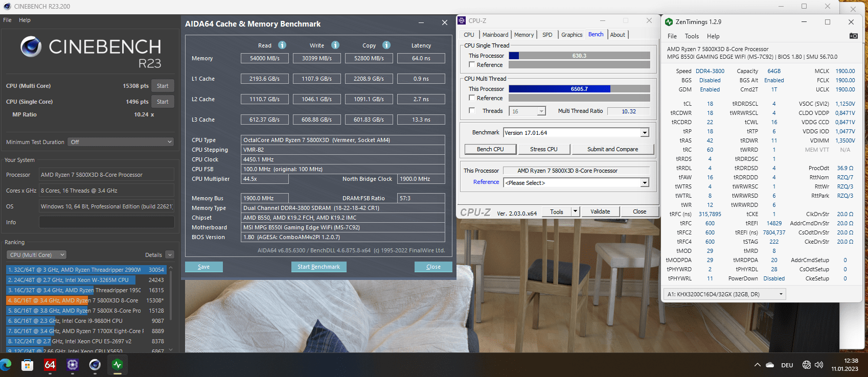The width and height of the screenshot is (868, 377).
Task: Open the memory module selector in ZenTimings
Action: click(x=724, y=294)
